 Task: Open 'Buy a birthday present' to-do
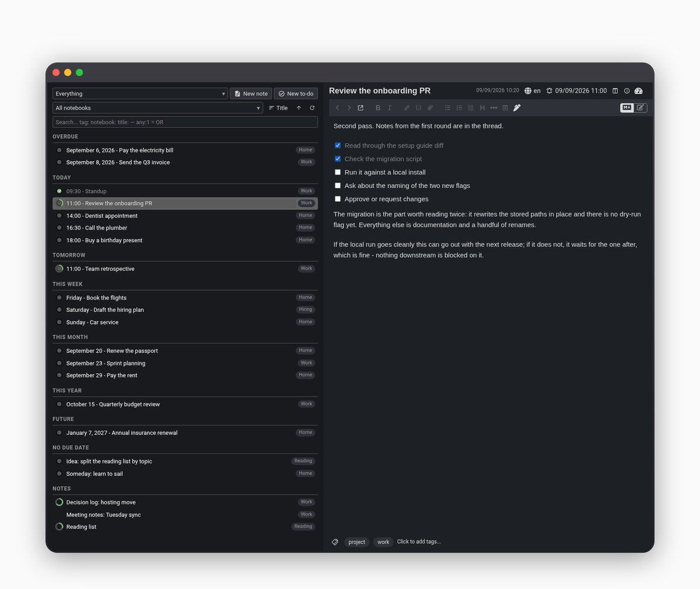tap(185, 241)
